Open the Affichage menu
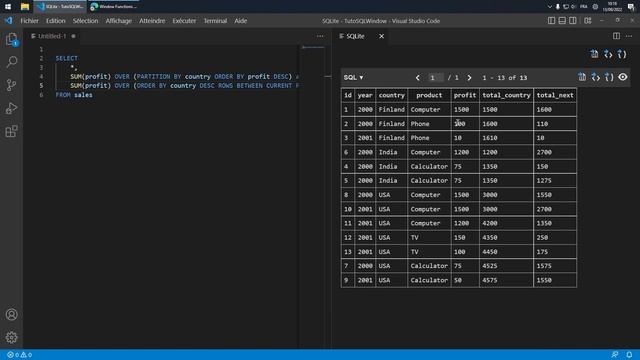 coord(118,21)
